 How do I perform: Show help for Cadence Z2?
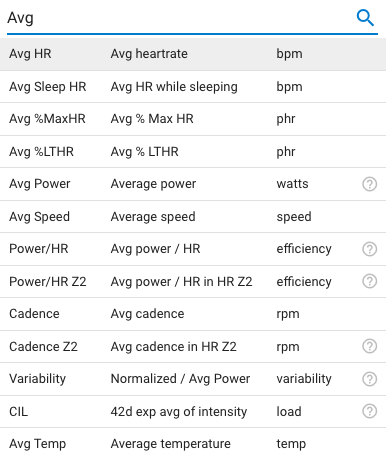[x=369, y=346]
